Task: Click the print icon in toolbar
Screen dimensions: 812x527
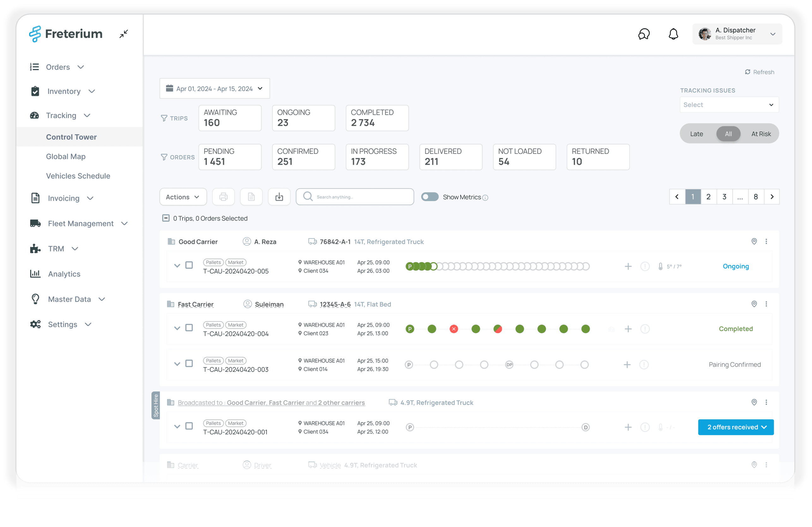Action: [x=224, y=197]
